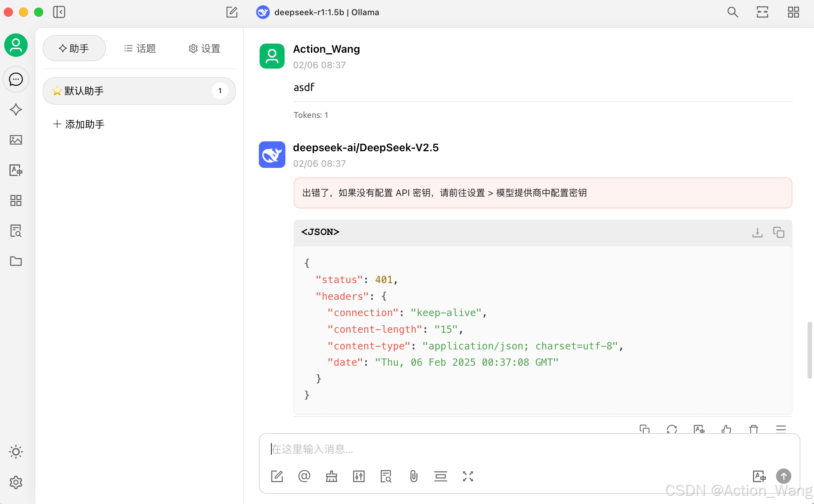814x504 pixels.
Task: Click the "status": 401 line in JSON
Action: [x=357, y=280]
